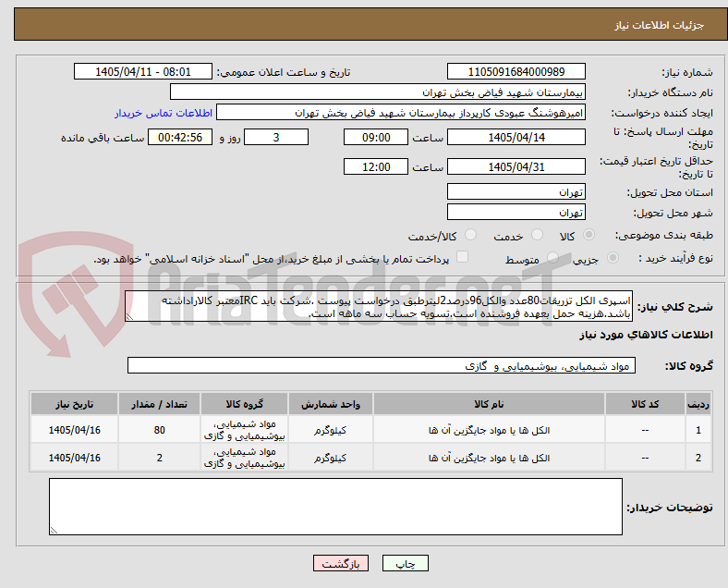Click the تعداد / مقدار column header
The height and width of the screenshot is (588, 728).
(x=159, y=404)
